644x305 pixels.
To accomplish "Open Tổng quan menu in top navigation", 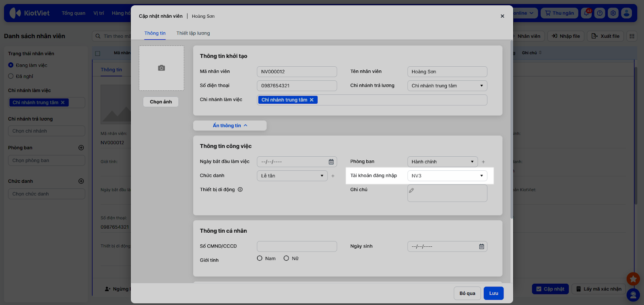I will coord(73,13).
